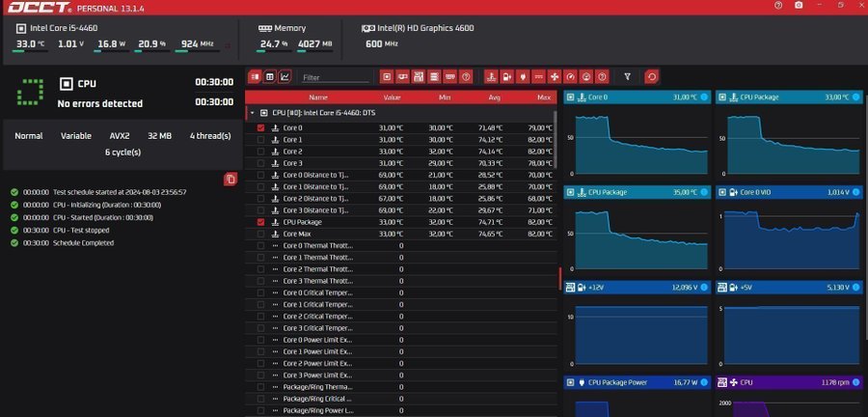
Task: Uncheck the Core 0 sensor checkbox
Action: [x=260, y=127]
